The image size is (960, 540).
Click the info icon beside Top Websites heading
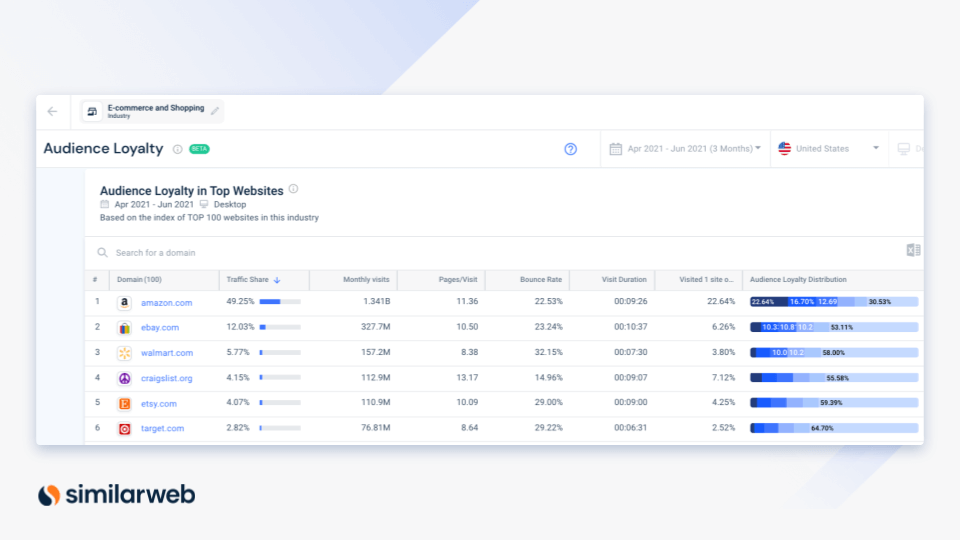[x=293, y=189]
